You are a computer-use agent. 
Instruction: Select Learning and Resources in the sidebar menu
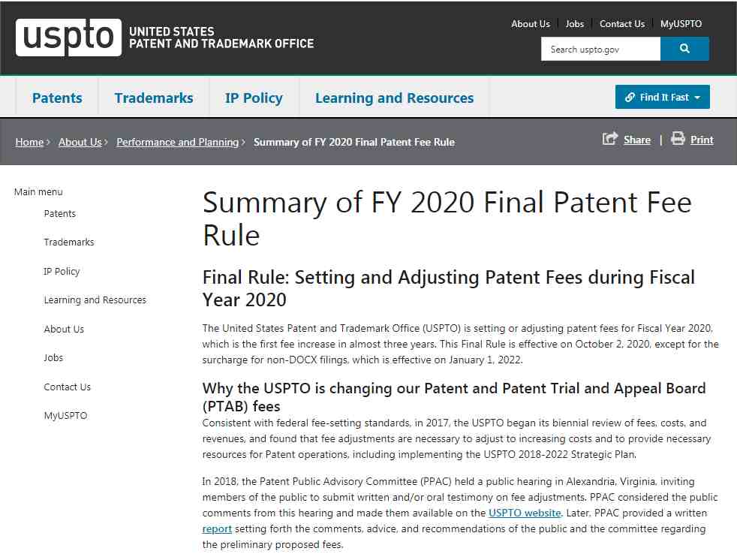coord(95,300)
